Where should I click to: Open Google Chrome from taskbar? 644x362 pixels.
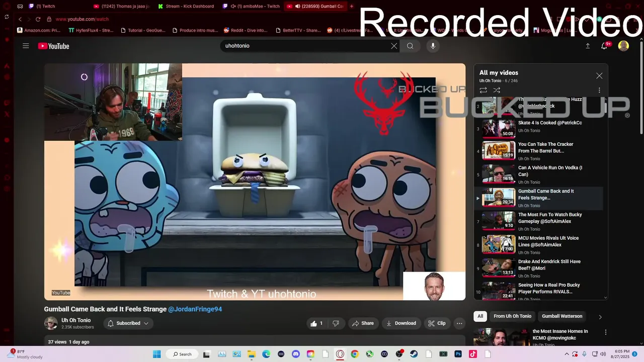click(x=355, y=354)
